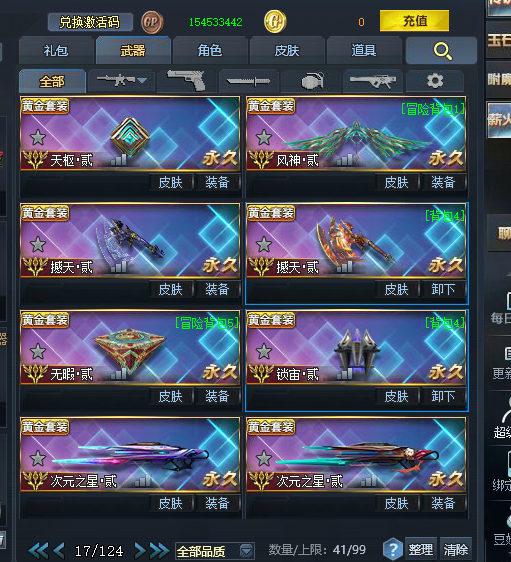Filter by special heavy weapon icon
The height and width of the screenshot is (562, 511).
(x=373, y=81)
